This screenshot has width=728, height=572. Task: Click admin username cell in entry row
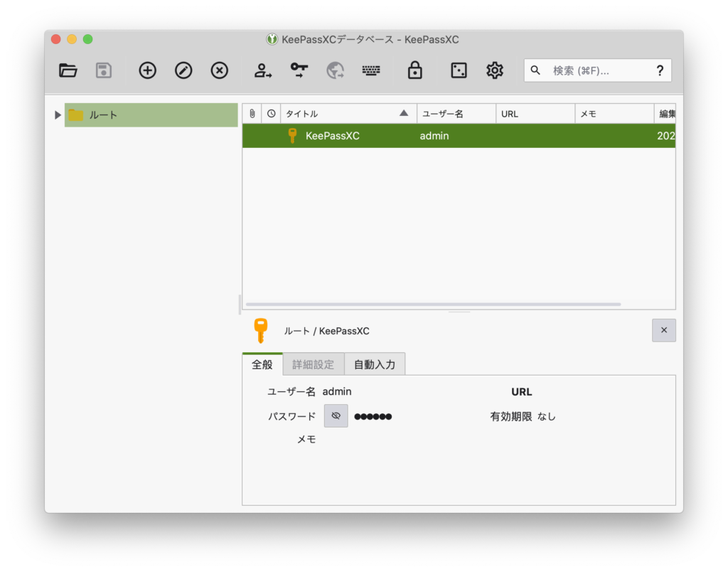(434, 136)
